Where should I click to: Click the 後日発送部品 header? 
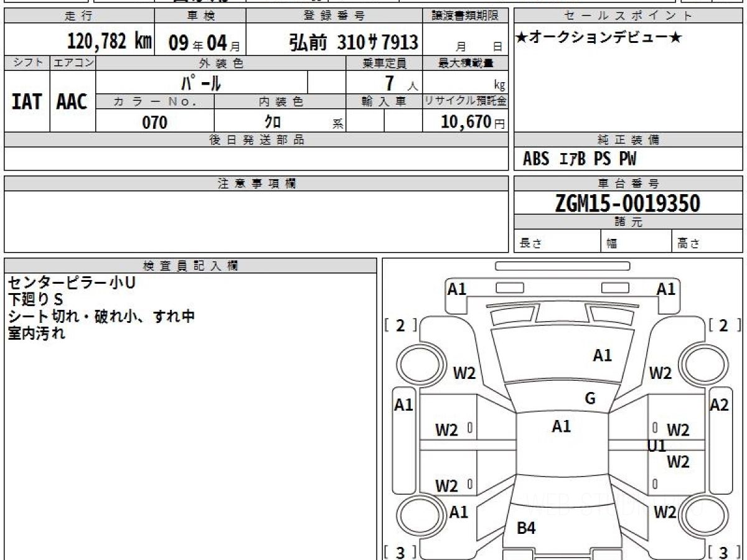256,140
